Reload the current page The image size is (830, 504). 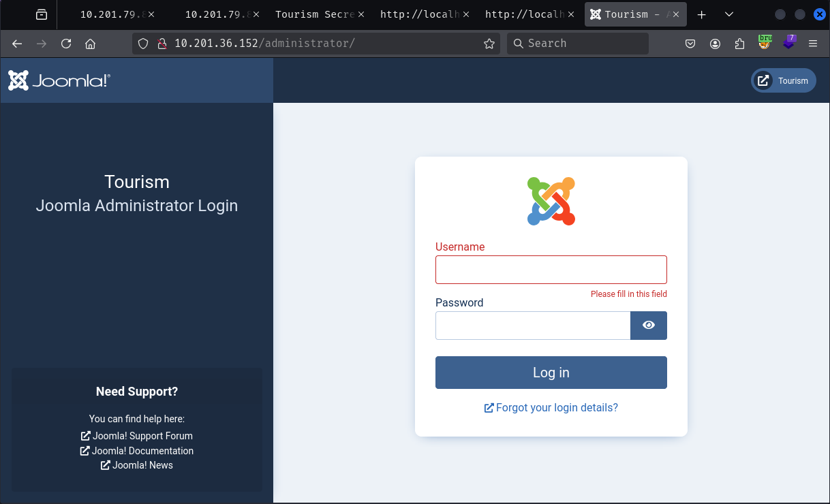pos(66,44)
